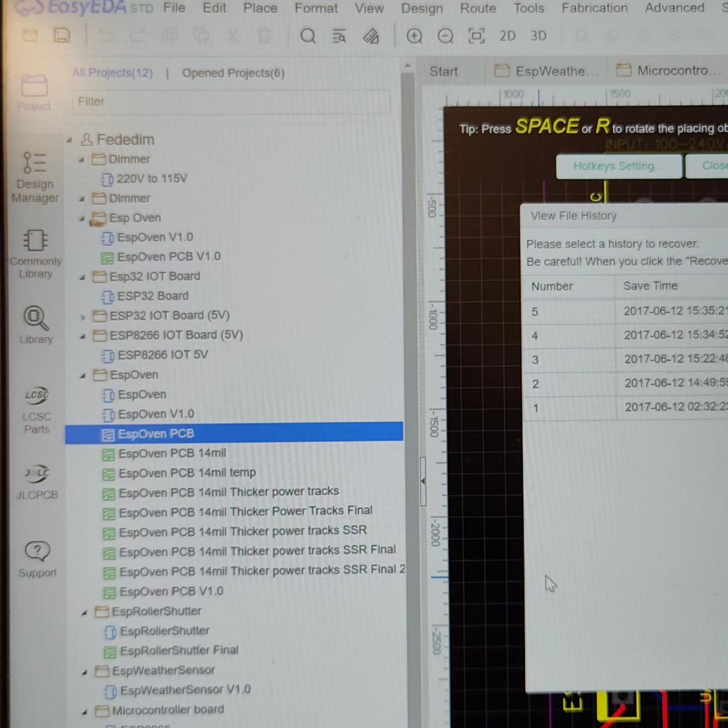
Task: Click the Hotkeys Setting button
Action: 619,166
